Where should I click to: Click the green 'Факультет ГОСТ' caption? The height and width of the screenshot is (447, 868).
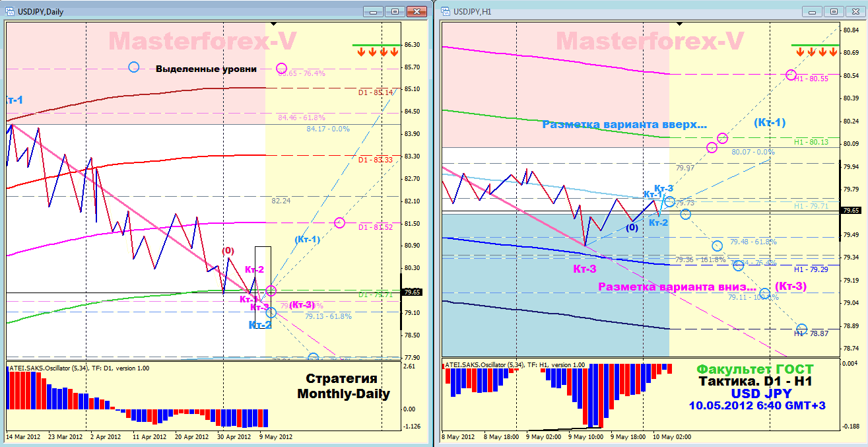point(755,370)
